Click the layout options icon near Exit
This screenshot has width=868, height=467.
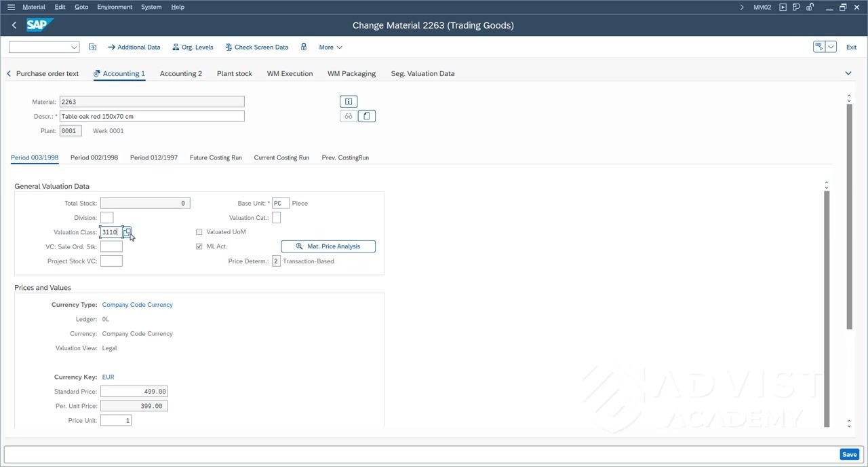(x=819, y=47)
